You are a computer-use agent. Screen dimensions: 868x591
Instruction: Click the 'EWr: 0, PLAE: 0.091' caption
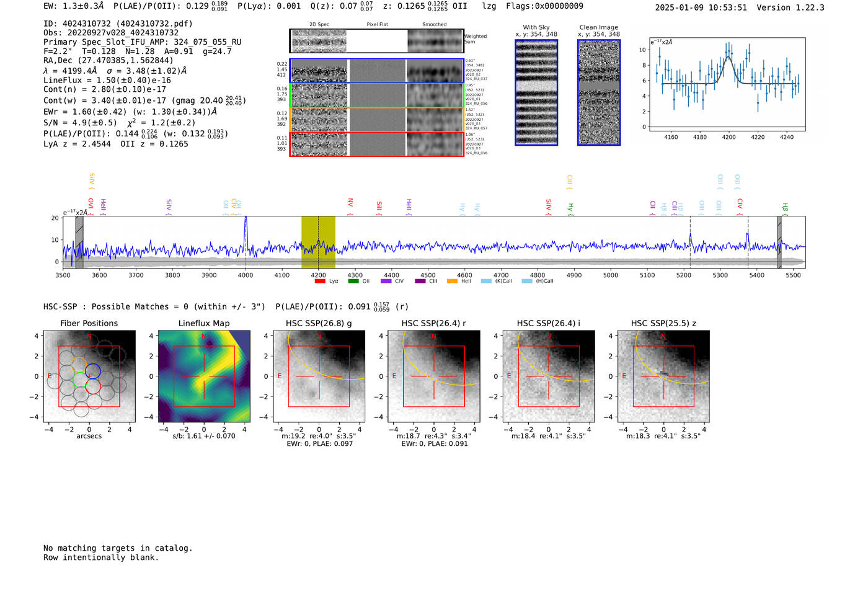tap(434, 443)
